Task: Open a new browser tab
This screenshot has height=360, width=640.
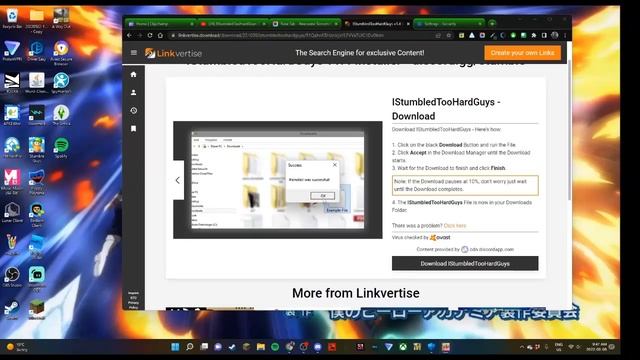Action: (492, 24)
